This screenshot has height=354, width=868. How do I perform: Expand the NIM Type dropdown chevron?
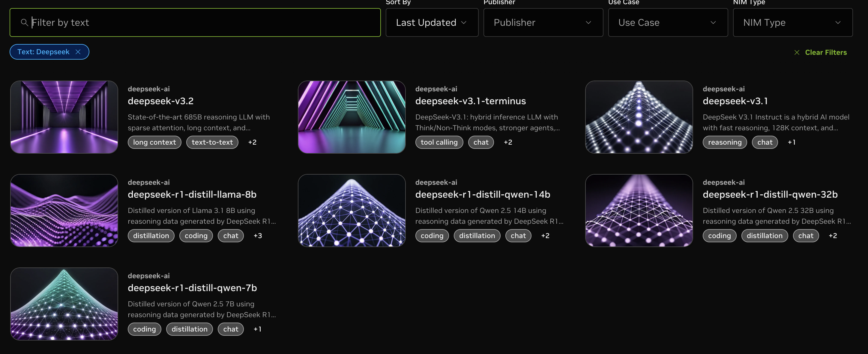(838, 22)
